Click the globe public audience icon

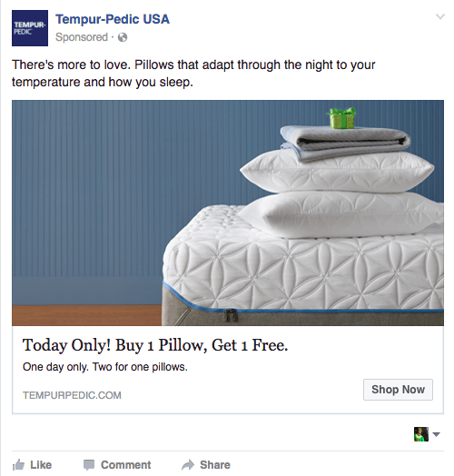(123, 37)
